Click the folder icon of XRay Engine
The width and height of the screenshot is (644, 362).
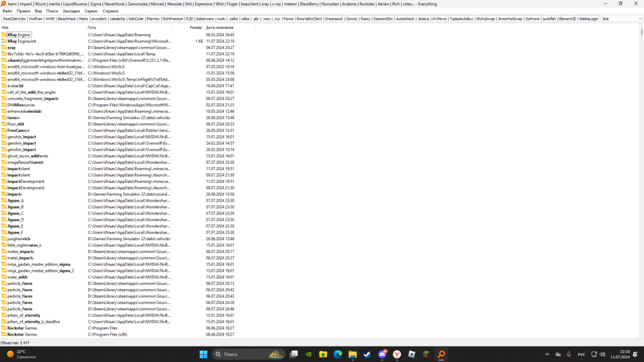coord(4,35)
